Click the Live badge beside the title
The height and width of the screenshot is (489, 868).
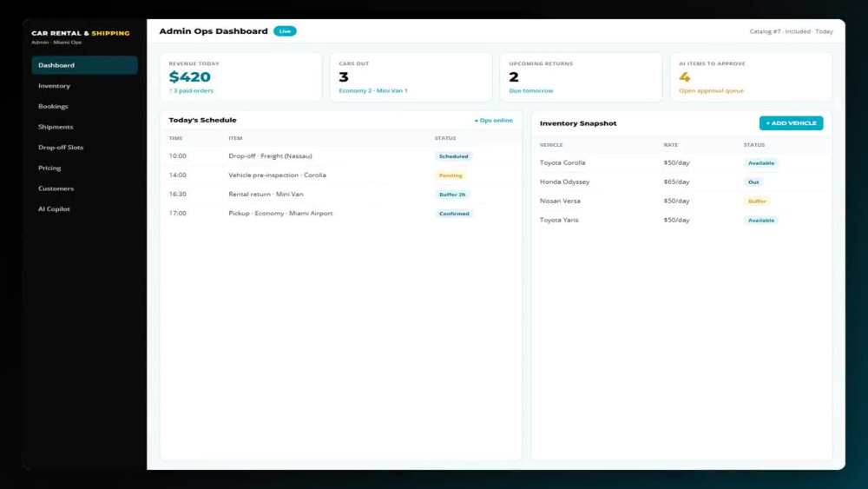(285, 31)
